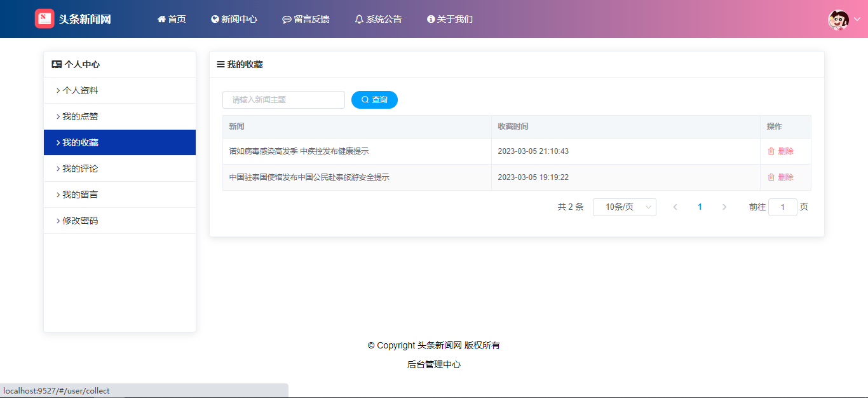Go to previous page arrow
Viewport: 868px width, 398px height.
[x=675, y=207]
